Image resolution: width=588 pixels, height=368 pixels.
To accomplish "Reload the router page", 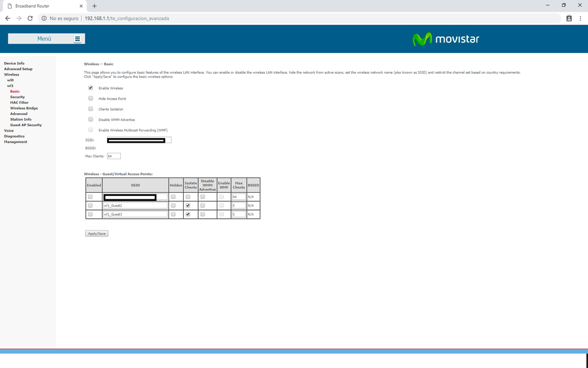I will coord(30,18).
